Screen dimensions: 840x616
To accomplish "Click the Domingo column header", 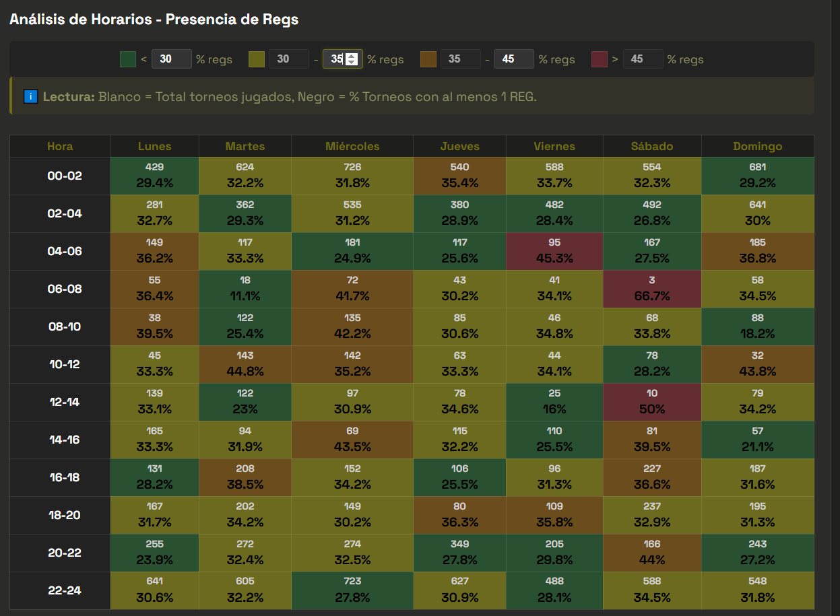I will (757, 146).
